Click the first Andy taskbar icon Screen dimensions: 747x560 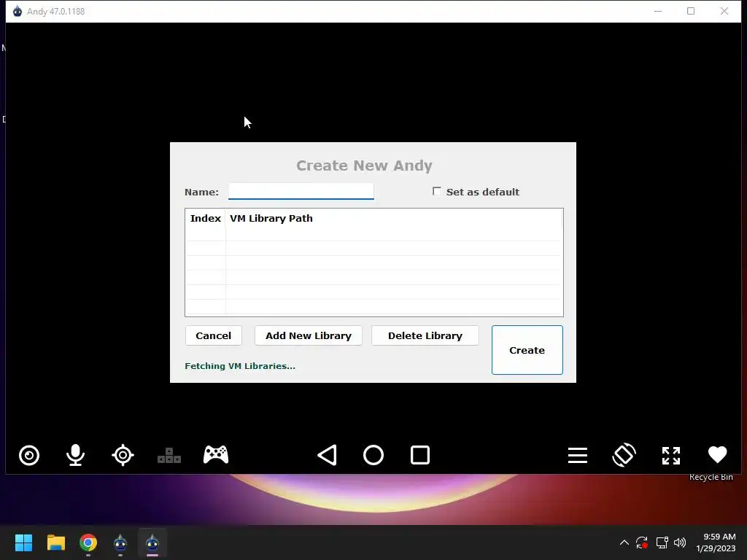tap(120, 542)
